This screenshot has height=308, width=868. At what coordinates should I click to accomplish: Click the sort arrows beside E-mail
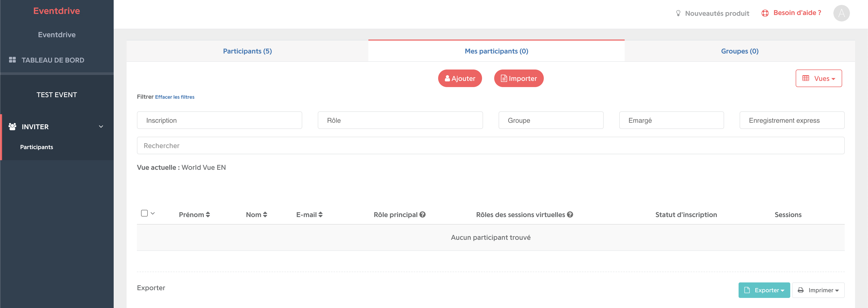(320, 215)
